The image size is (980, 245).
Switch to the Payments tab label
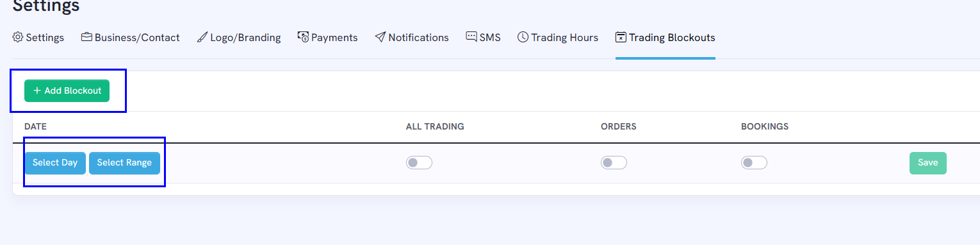point(334,38)
